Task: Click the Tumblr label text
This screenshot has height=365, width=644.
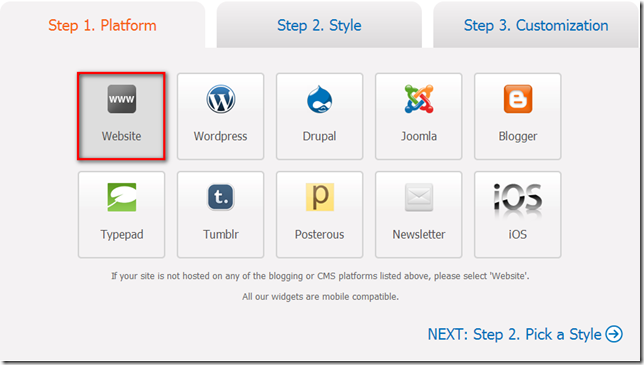Action: [221, 234]
